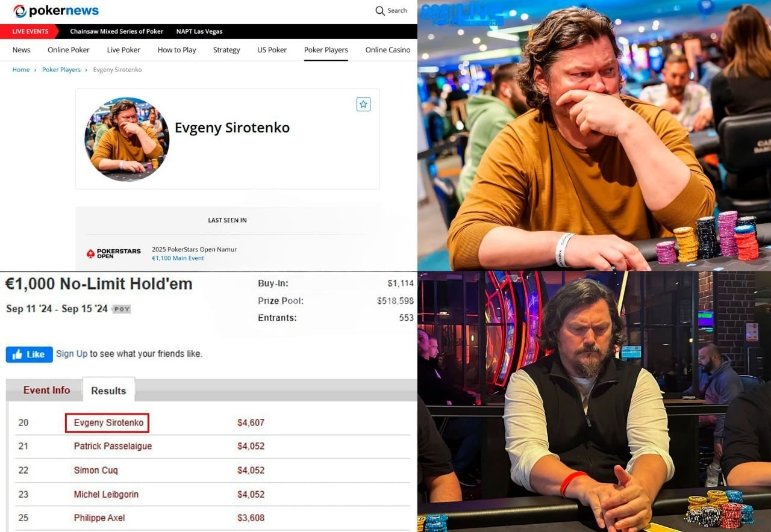
Task: Click the PokerStars Open logo
Action: (113, 253)
